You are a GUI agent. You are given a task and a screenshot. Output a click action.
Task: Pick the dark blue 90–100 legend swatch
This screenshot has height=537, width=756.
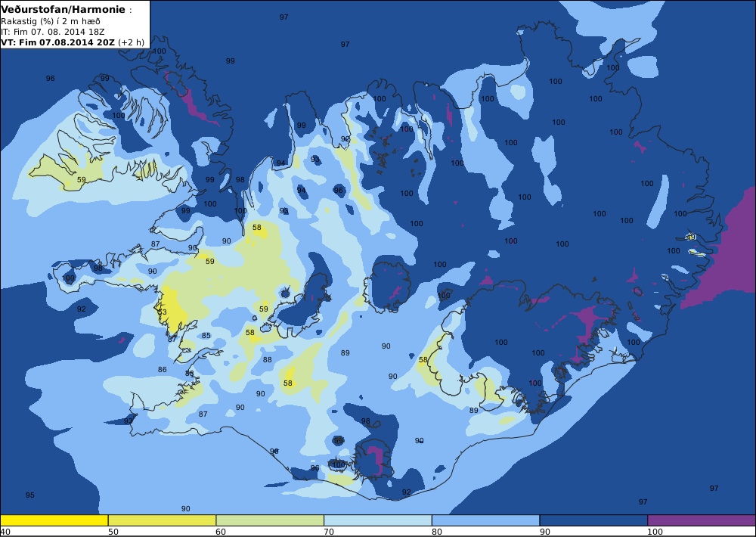[593, 520]
